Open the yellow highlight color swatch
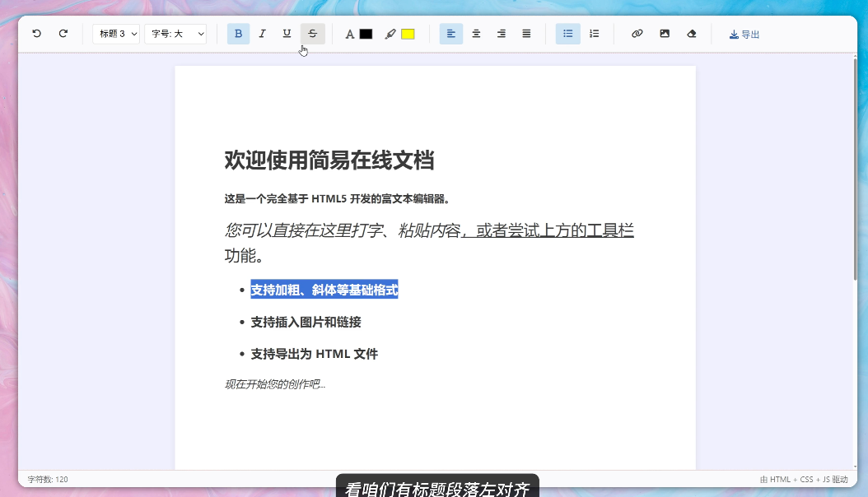The image size is (868, 497). click(408, 35)
